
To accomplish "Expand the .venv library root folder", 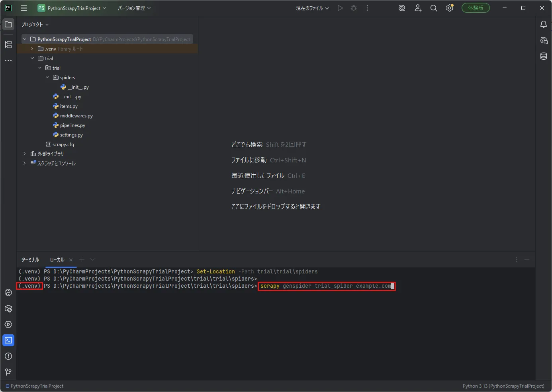I will click(32, 49).
